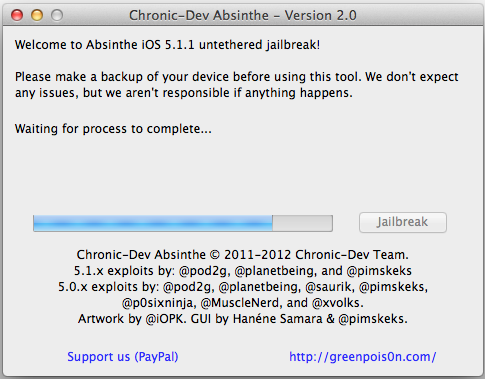Open the Support us (PayPal) link
This screenshot has height=379, width=485.
coord(123,357)
